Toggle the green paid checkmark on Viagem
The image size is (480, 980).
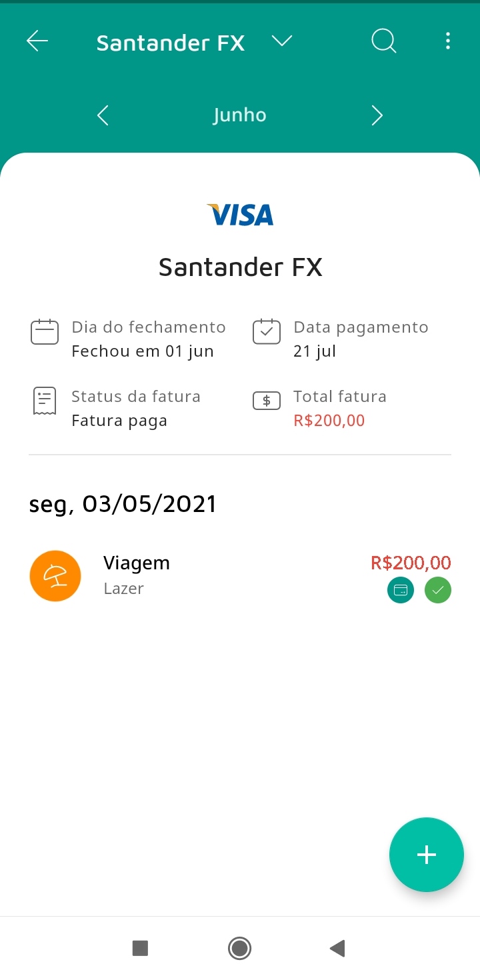tap(438, 590)
